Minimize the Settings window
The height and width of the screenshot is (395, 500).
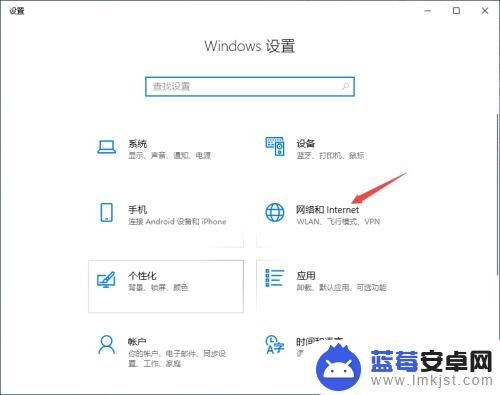click(428, 11)
